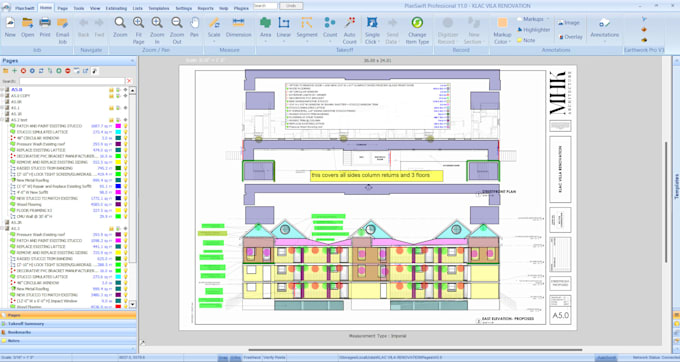Viewport: 680px width, 362px height.
Task: Open the Annotations dropdown
Action: tap(605, 42)
